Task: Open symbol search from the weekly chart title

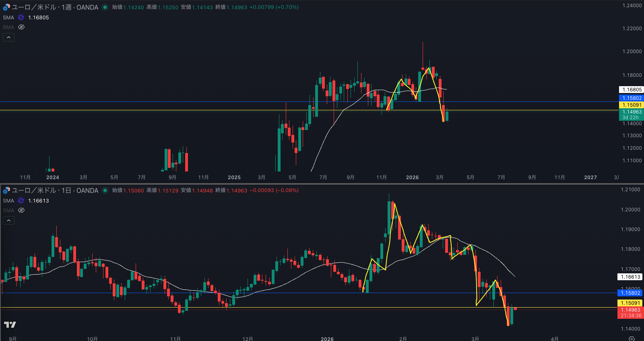Action: [x=55, y=7]
